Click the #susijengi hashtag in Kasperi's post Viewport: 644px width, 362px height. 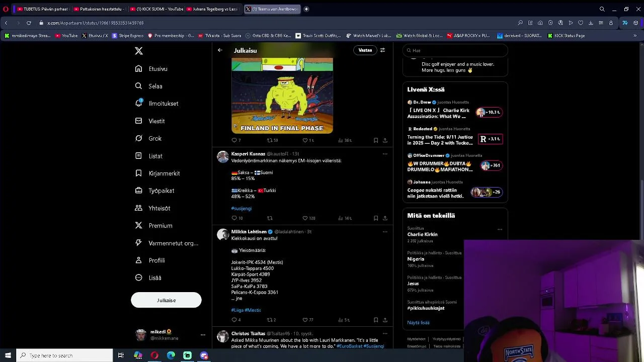point(242,208)
